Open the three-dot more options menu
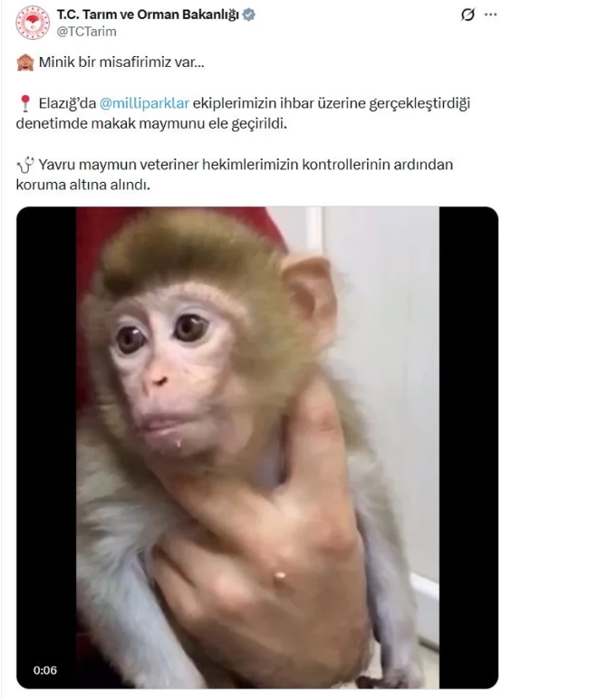 point(491,14)
